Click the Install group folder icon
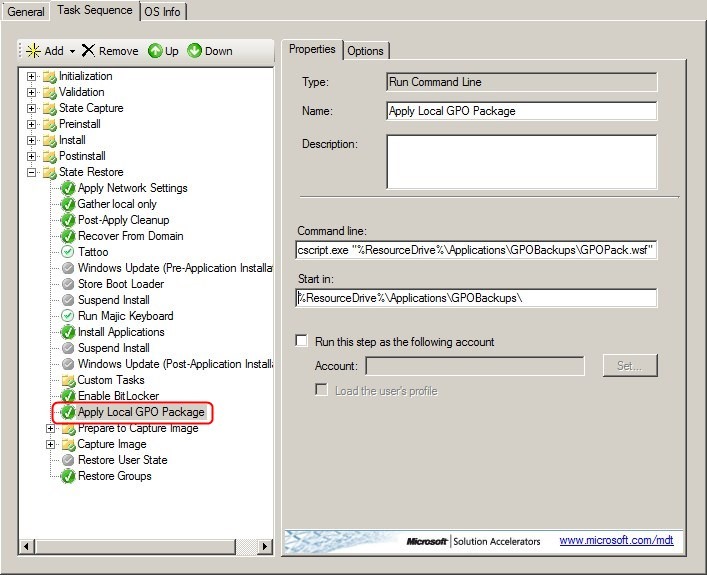Image resolution: width=707 pixels, height=575 pixels. (x=50, y=141)
